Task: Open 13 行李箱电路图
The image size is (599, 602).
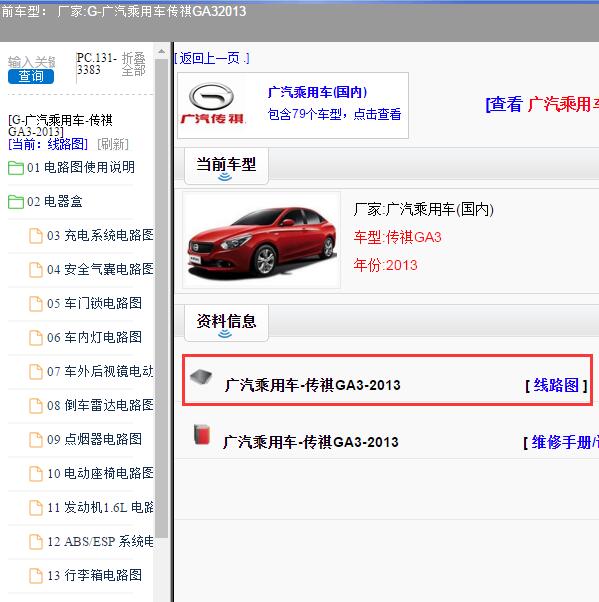Action: tap(94, 575)
